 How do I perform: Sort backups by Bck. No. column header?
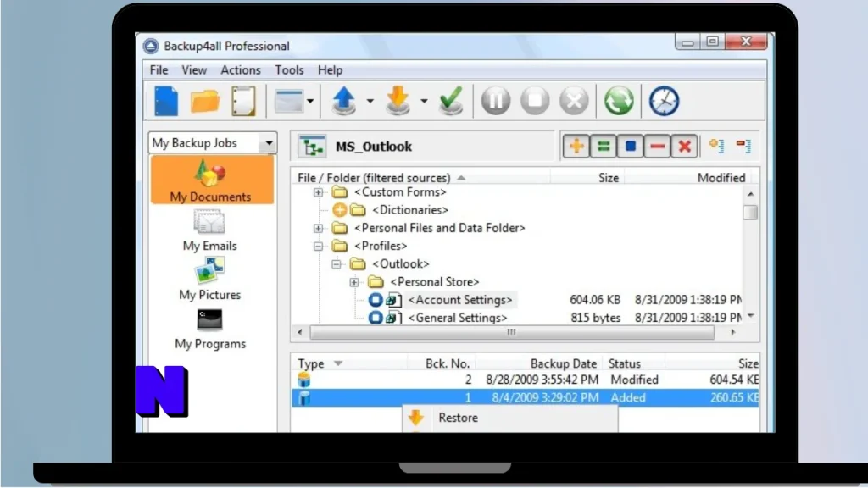441,363
